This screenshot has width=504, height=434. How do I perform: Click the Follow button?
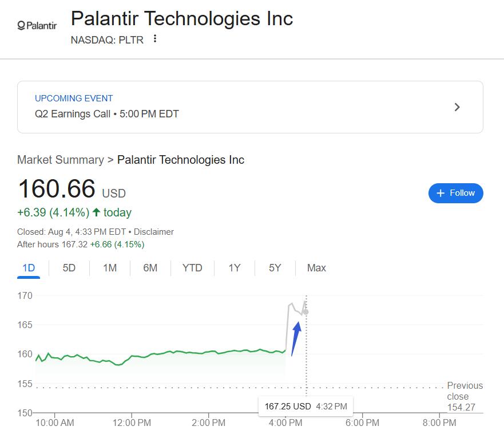(x=455, y=193)
